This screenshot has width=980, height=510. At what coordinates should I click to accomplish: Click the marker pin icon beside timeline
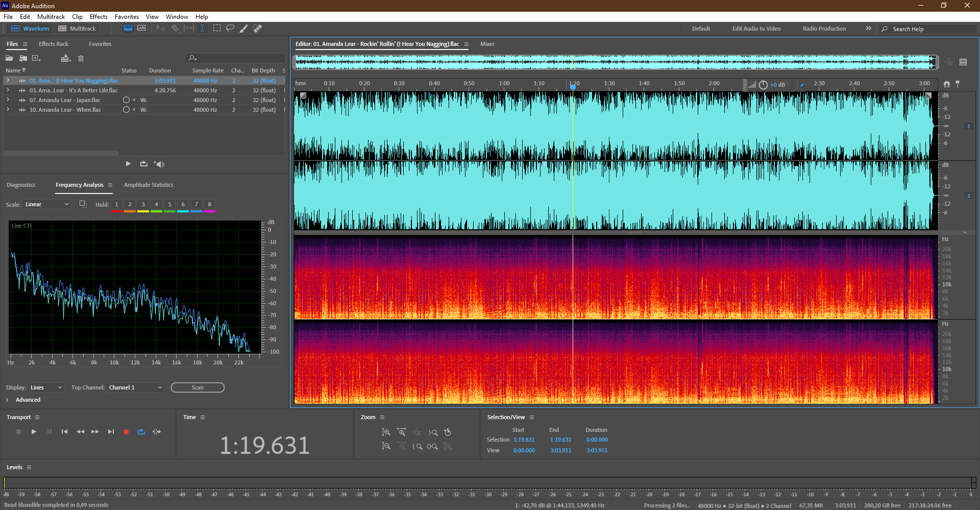point(958,84)
